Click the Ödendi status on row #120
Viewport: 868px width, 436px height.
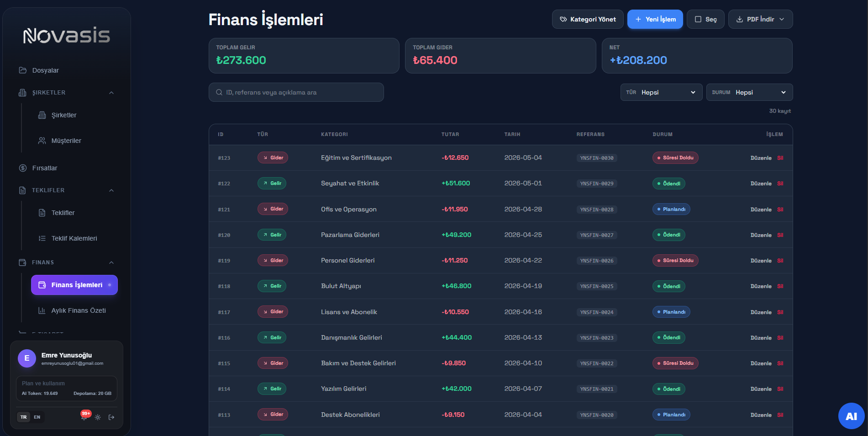(668, 235)
